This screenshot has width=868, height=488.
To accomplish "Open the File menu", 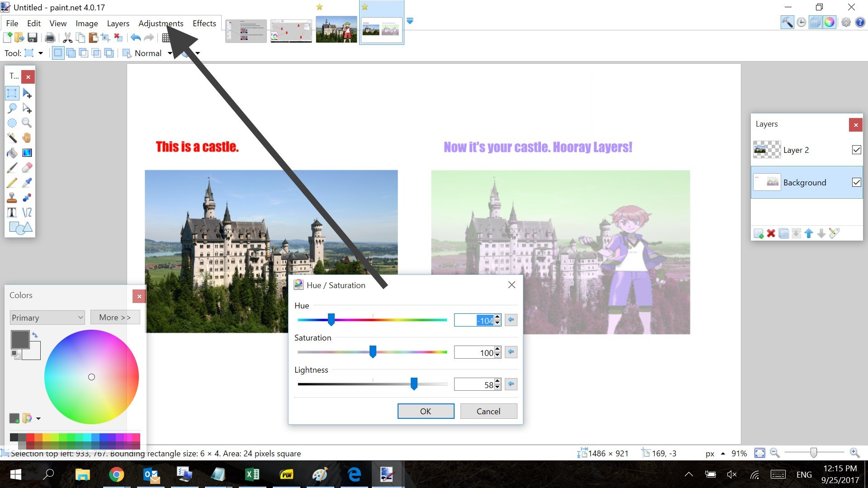I will pyautogui.click(x=12, y=23).
